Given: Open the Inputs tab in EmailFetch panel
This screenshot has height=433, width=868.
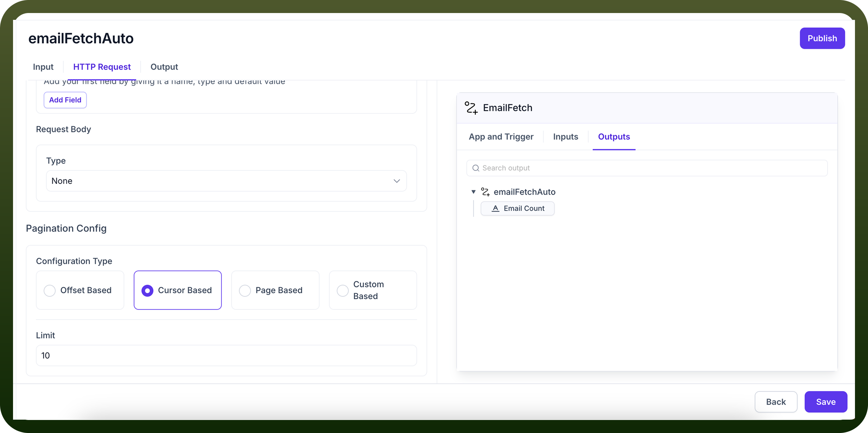Looking at the screenshot, I should point(565,137).
